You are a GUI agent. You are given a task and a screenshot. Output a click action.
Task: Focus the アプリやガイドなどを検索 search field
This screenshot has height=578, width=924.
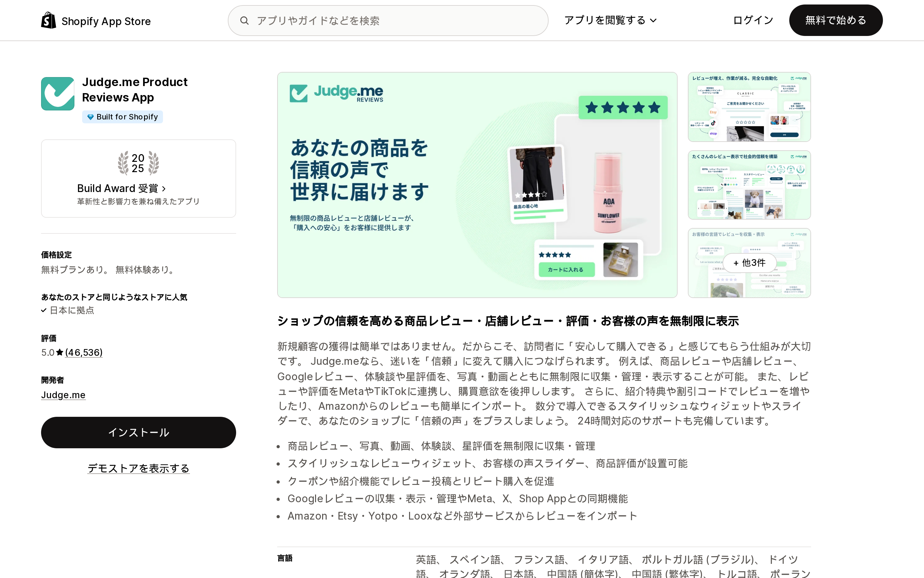tap(388, 21)
